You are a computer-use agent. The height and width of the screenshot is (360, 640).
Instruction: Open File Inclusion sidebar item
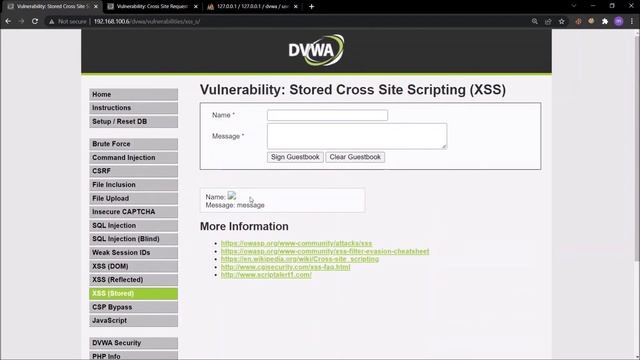coord(133,185)
